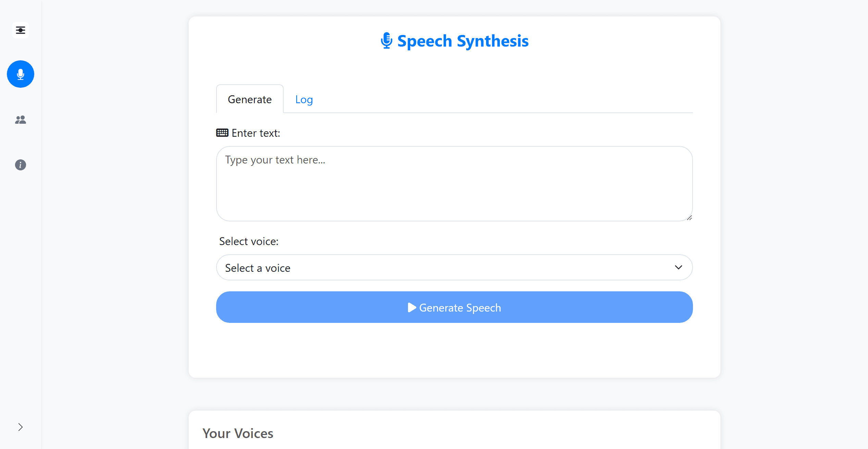868x449 pixels.
Task: Click the Enter text label
Action: coord(256,133)
